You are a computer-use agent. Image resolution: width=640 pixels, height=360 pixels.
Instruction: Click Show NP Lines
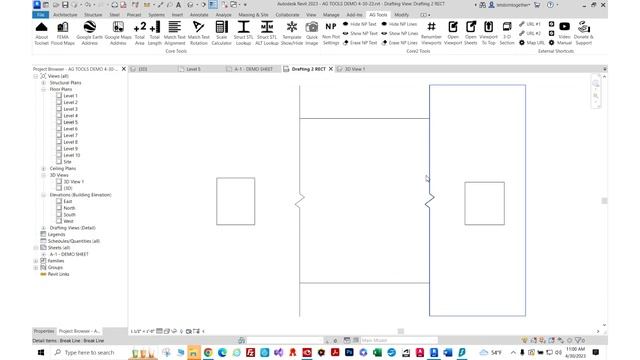tap(400, 33)
